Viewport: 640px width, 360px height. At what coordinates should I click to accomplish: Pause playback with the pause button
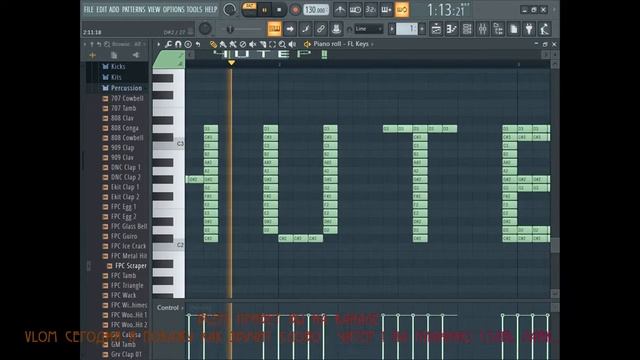click(264, 10)
